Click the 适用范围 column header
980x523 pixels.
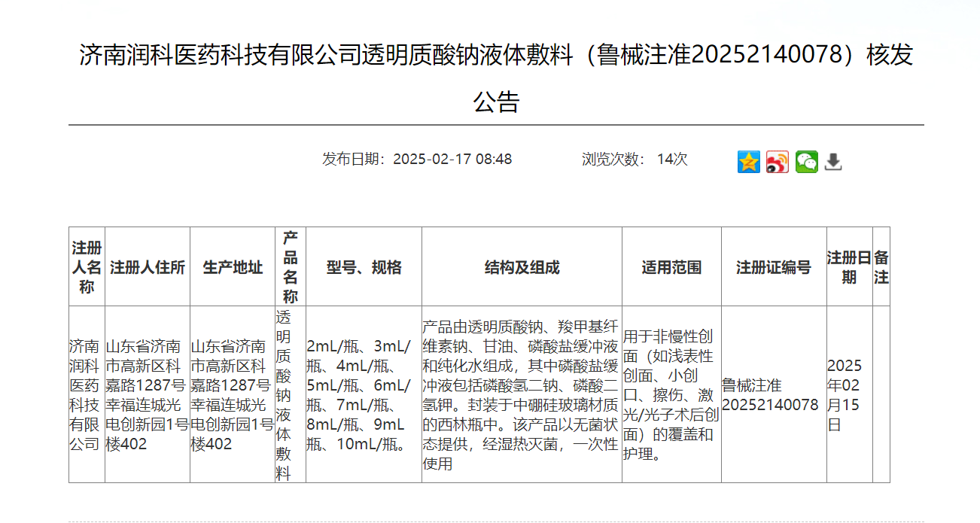[671, 268]
